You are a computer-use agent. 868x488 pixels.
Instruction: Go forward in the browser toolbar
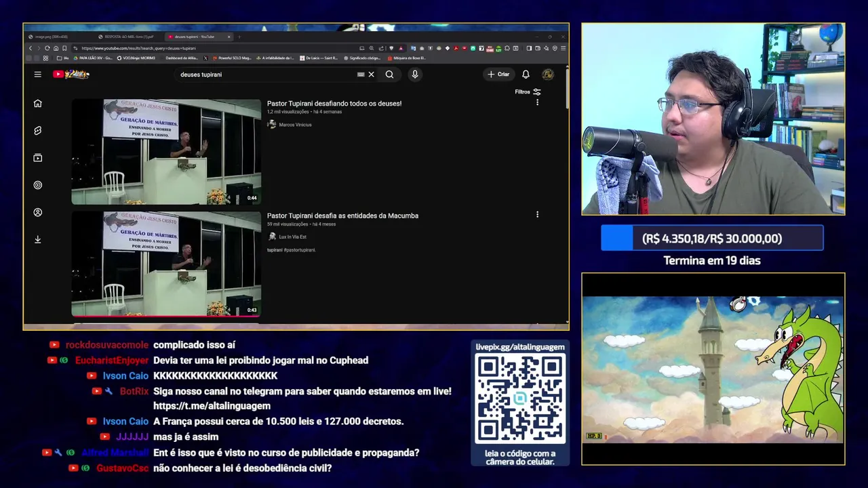tap(39, 48)
